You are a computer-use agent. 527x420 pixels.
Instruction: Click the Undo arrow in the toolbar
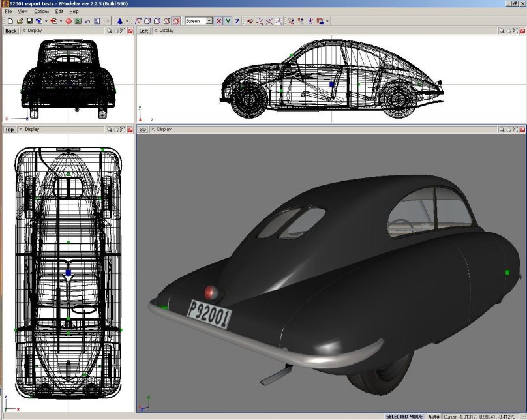click(87, 21)
